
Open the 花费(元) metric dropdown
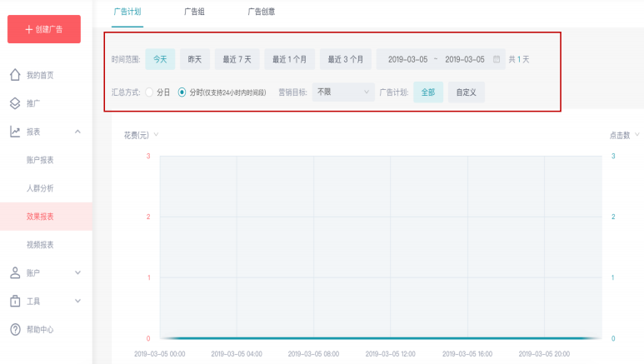(x=142, y=135)
